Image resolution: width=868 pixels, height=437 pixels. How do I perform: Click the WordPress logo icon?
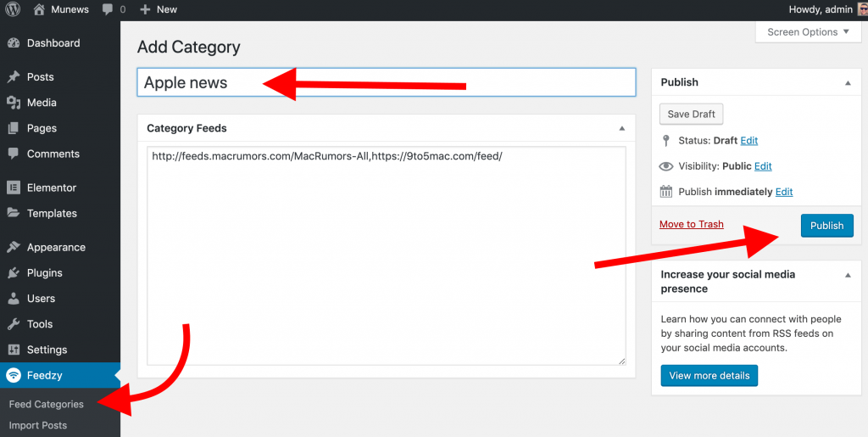coord(13,9)
